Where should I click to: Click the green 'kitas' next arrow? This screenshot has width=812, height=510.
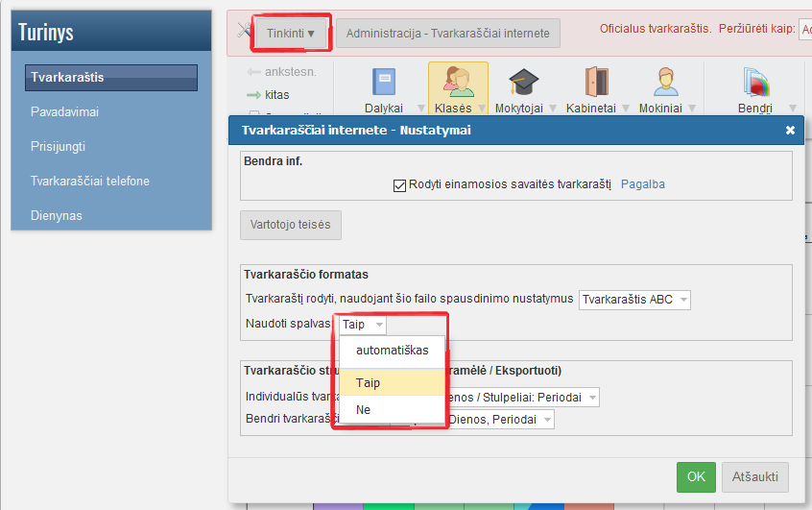(x=254, y=95)
